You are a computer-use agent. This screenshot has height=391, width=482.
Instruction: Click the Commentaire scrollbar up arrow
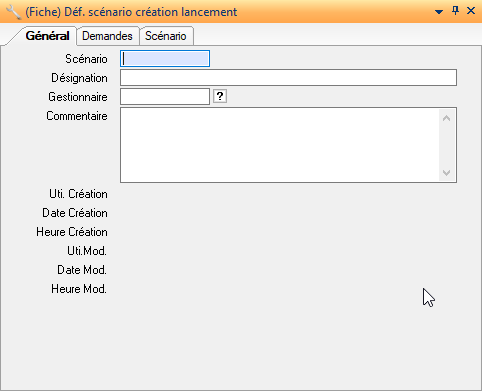tap(447, 118)
